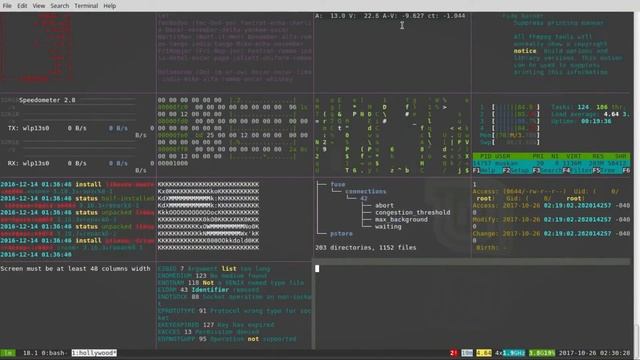Click the green logo badge in status bar
The height and width of the screenshot is (360, 640).
(x=8, y=353)
